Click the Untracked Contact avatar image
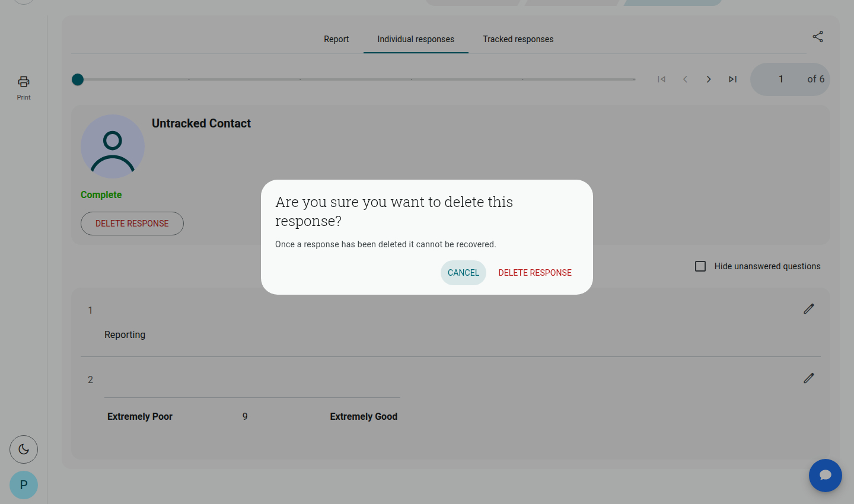The height and width of the screenshot is (504, 854). (113, 146)
